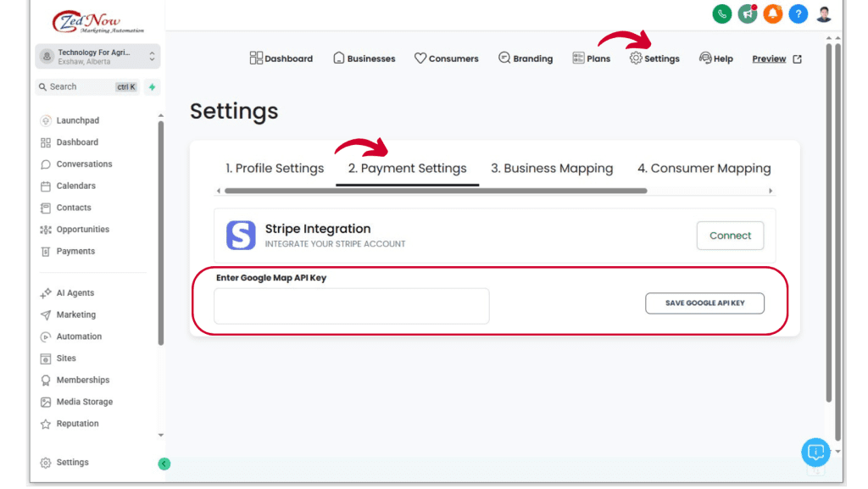Screen dimensions: 868x489
Task: Open AI Agents from the sidebar
Action: point(73,292)
